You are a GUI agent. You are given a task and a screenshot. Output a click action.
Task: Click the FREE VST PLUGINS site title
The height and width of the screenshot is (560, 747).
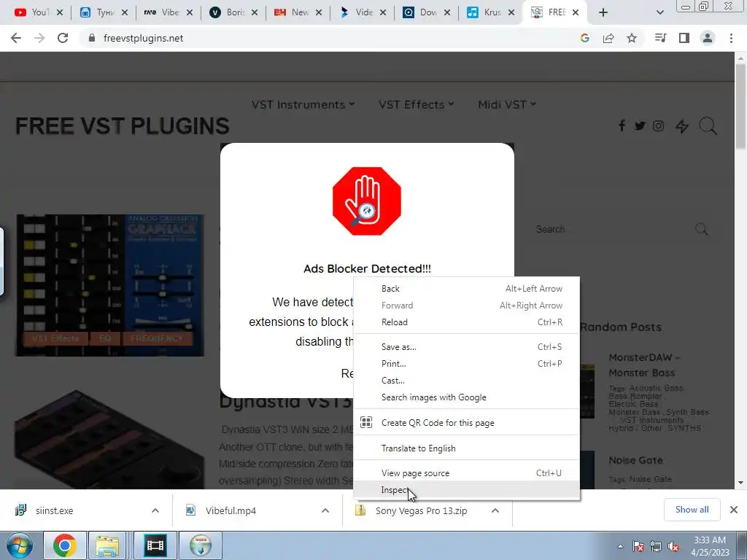(x=123, y=126)
